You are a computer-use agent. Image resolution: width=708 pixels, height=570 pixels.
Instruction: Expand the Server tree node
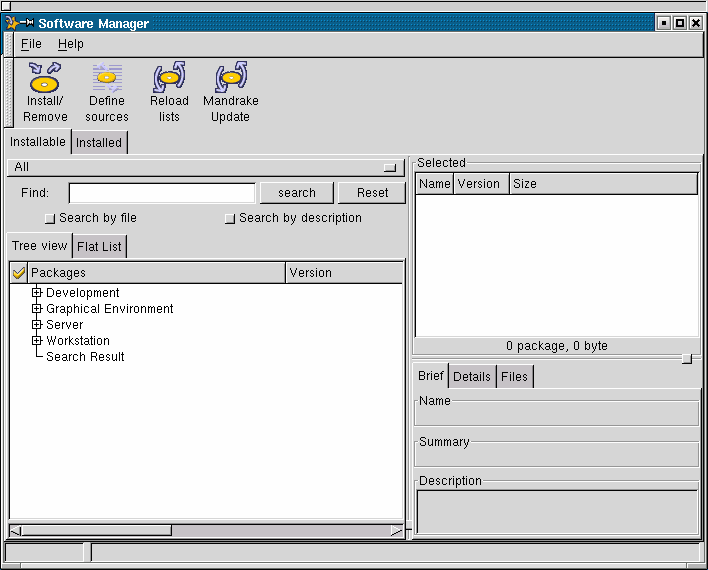pyautogui.click(x=37, y=324)
